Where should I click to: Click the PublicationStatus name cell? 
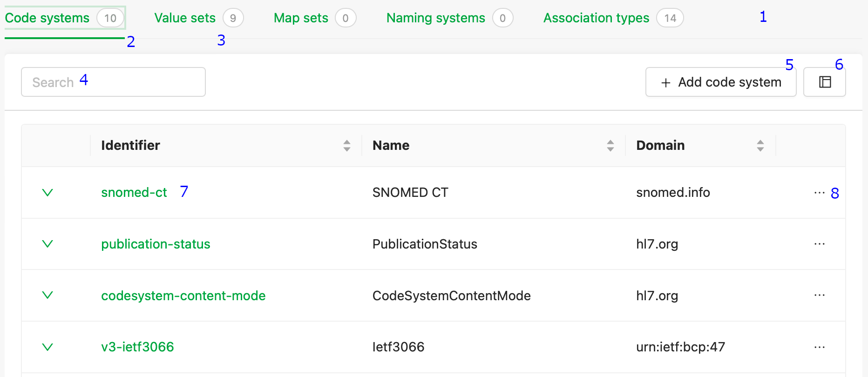pyautogui.click(x=425, y=244)
